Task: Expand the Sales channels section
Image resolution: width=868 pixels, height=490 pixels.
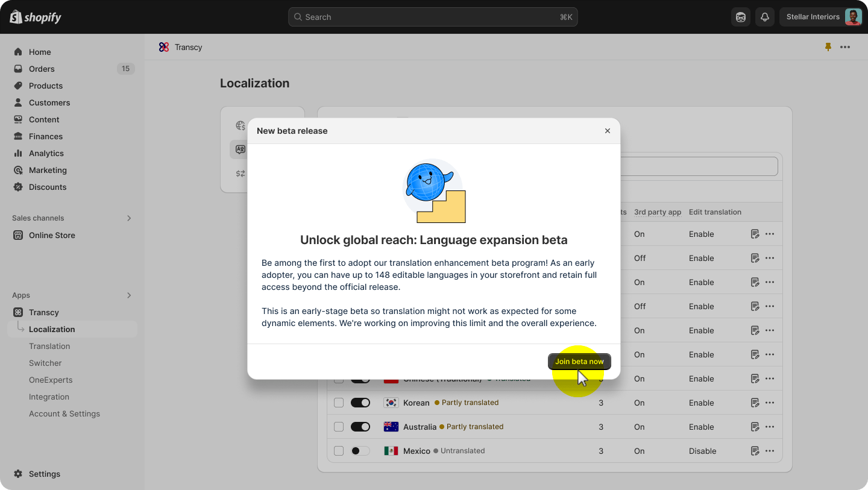Action: click(x=128, y=218)
